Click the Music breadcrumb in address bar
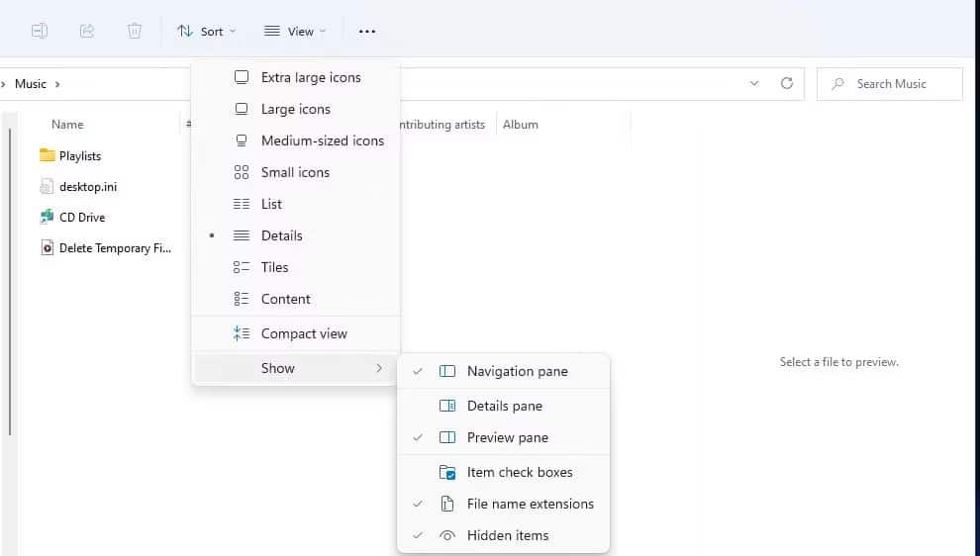This screenshot has width=980, height=556. coord(31,84)
